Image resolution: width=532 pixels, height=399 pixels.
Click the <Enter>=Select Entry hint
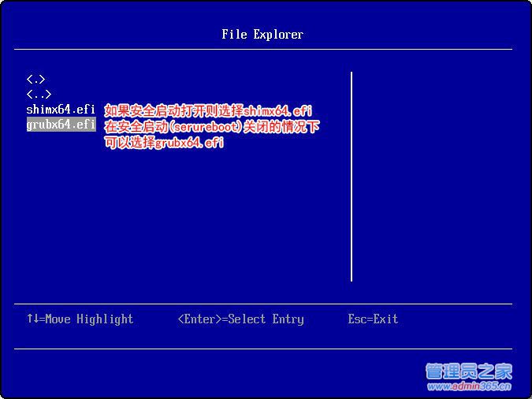point(241,319)
